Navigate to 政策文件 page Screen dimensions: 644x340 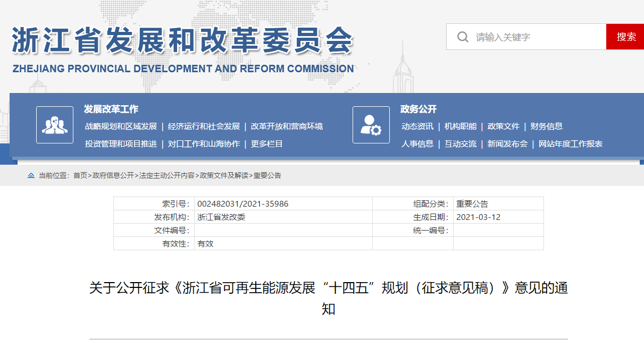pyautogui.click(x=503, y=126)
